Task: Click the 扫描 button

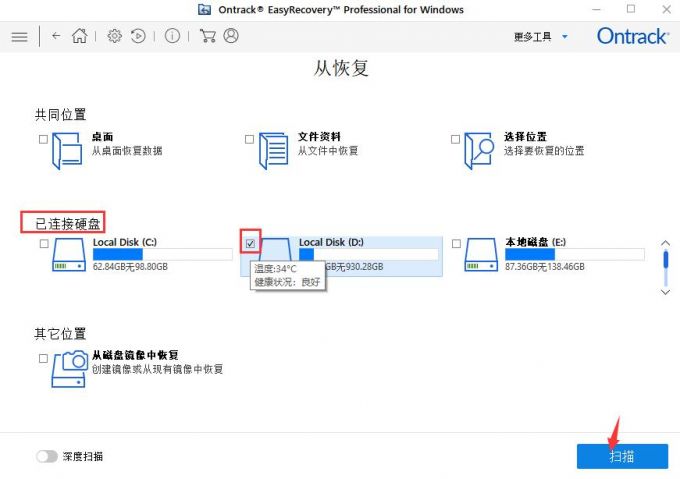Action: pos(622,456)
